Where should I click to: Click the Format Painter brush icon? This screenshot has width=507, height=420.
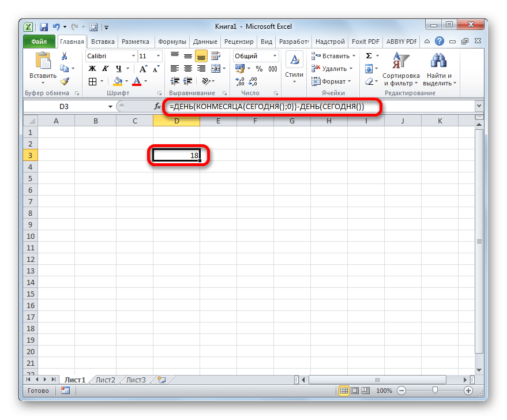click(65, 81)
